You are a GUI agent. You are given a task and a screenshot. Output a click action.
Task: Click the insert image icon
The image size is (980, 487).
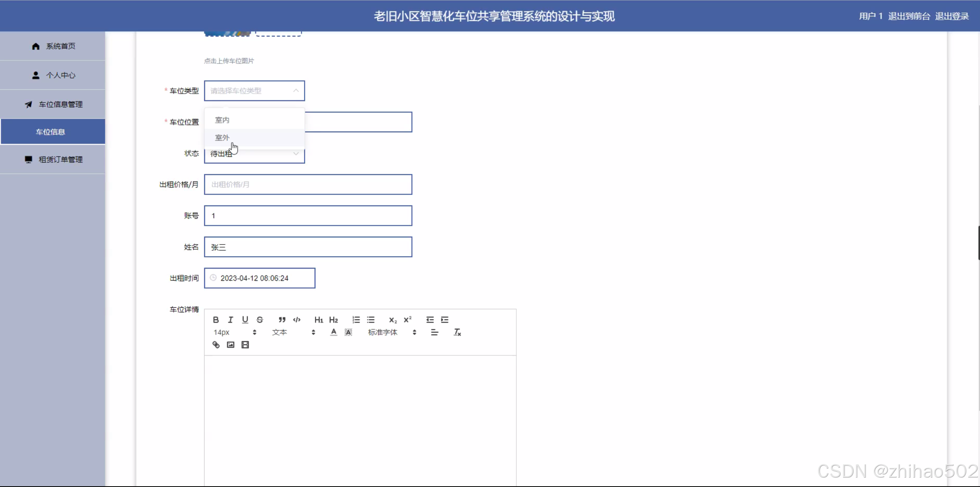(x=230, y=345)
